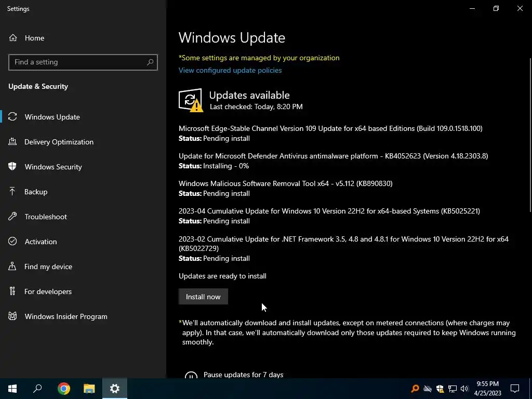The image size is (532, 399).
Task: Open the Backup settings page
Action: [83, 192]
